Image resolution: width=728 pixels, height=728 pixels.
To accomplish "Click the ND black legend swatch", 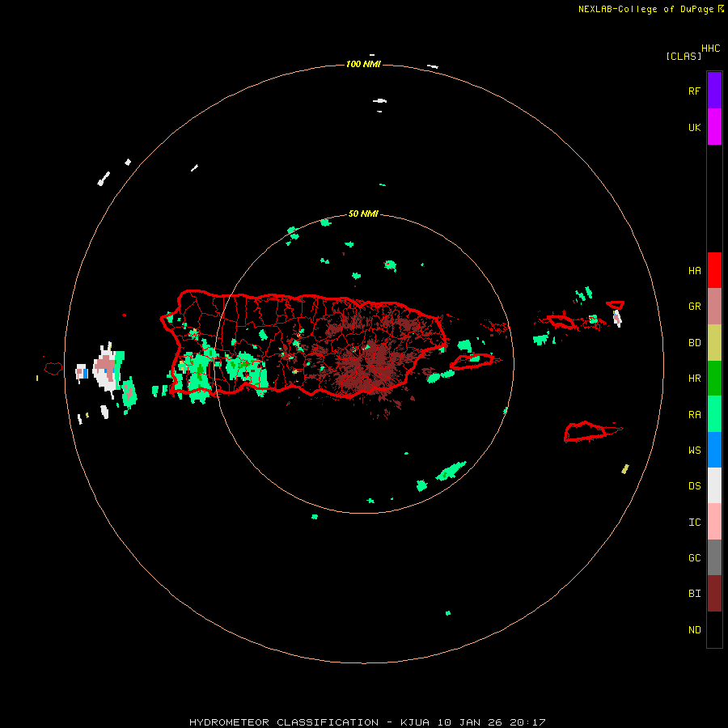I will tap(714, 629).
